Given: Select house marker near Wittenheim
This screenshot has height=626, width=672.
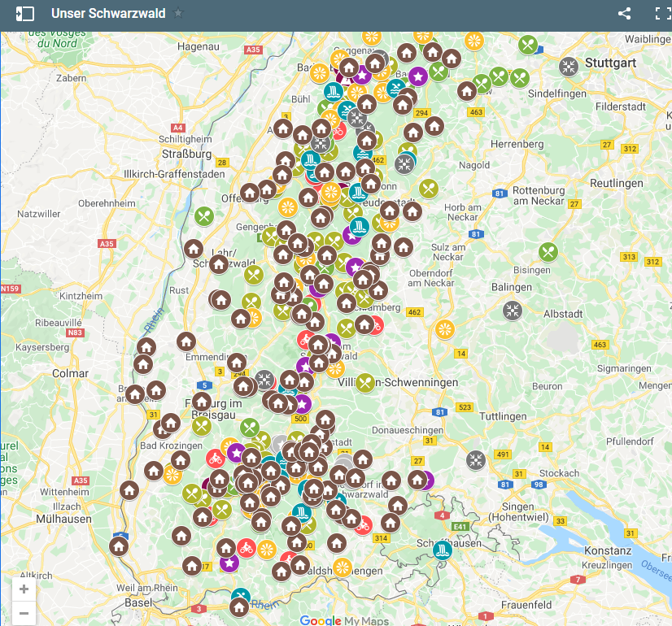Looking at the screenshot, I should point(129,490).
